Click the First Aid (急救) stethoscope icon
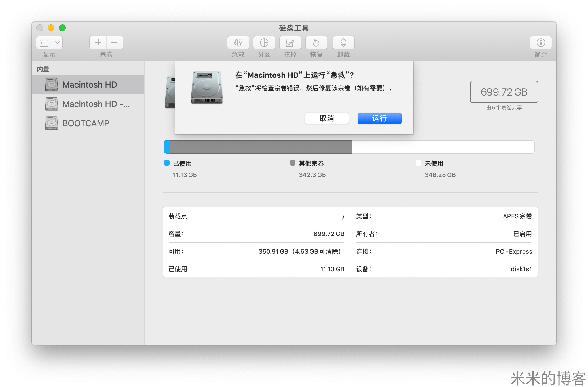This screenshot has height=387, width=588. click(x=238, y=43)
